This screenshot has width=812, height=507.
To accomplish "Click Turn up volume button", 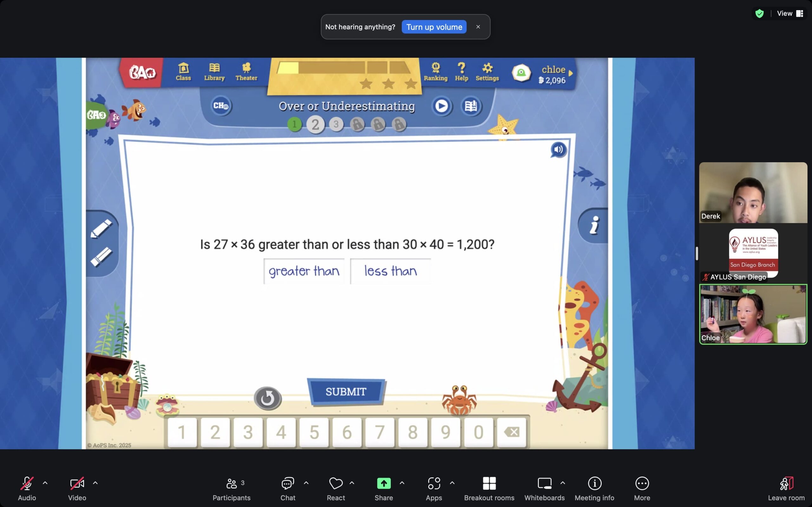I will 434,27.
